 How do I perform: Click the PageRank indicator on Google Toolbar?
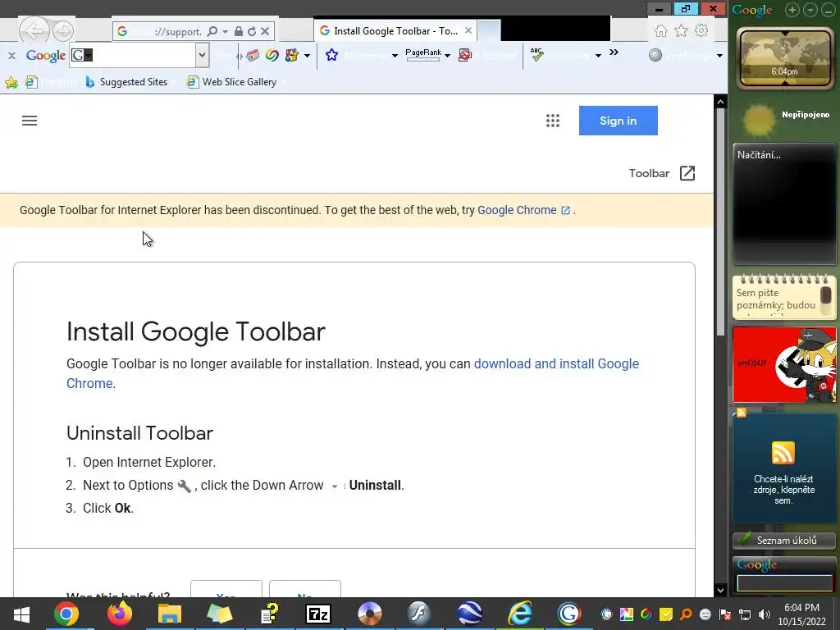[x=423, y=54]
